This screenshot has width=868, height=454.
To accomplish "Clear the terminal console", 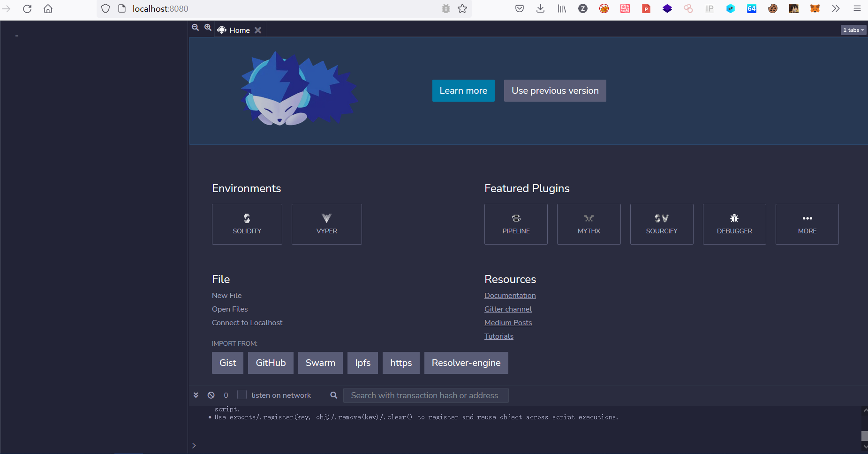I will (211, 395).
